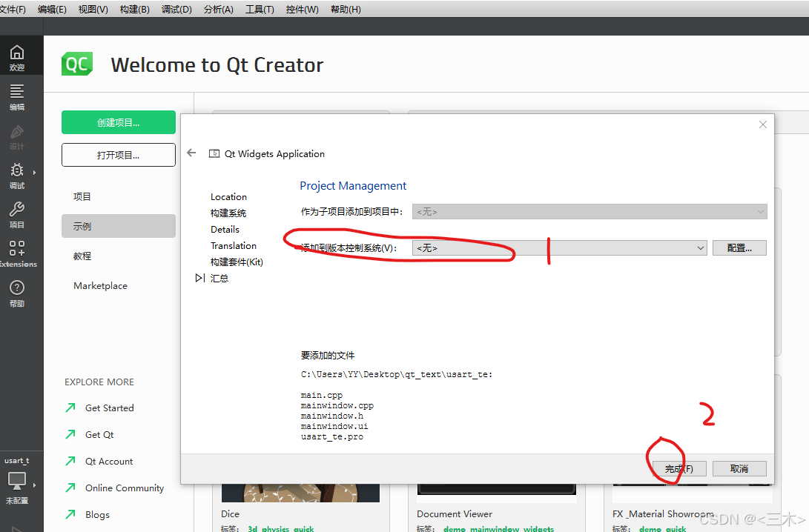Click the demo tag under FX_Material Showroom
This screenshot has width=809, height=532.
[650, 529]
